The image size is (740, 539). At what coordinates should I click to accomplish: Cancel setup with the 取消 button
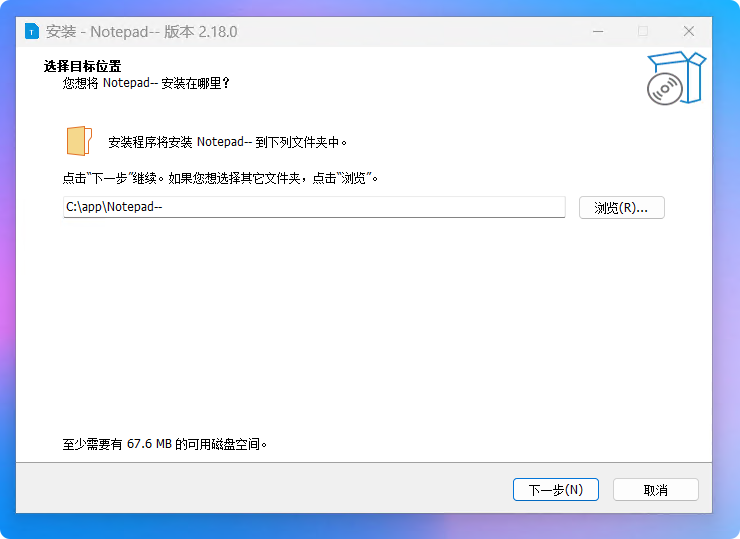click(x=656, y=489)
